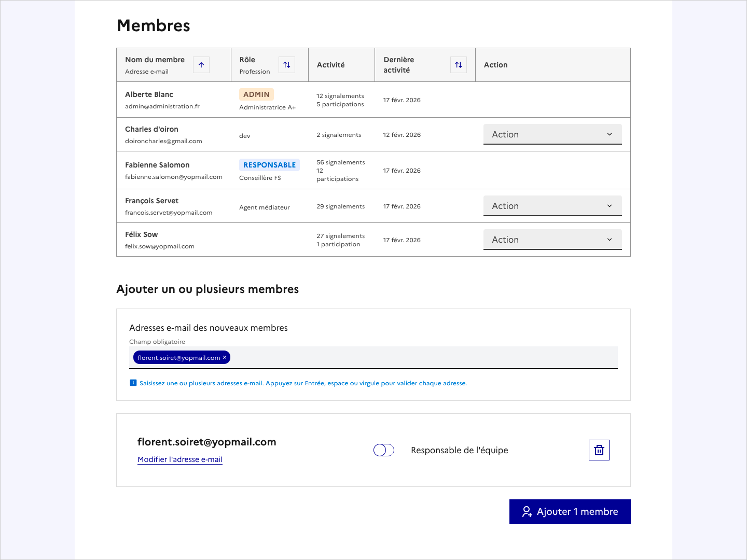Toggle the Dernière activité sort icon
The width and height of the screenshot is (747, 560).
tap(458, 65)
